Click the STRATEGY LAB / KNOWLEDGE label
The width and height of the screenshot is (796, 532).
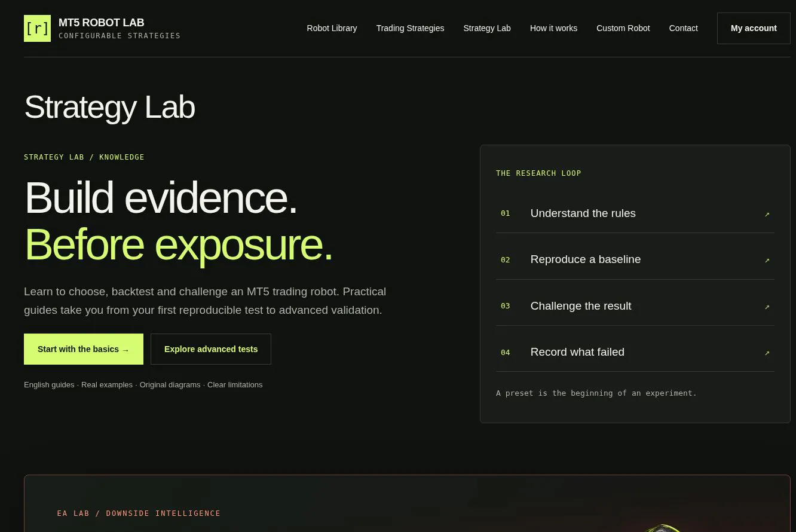coord(84,157)
